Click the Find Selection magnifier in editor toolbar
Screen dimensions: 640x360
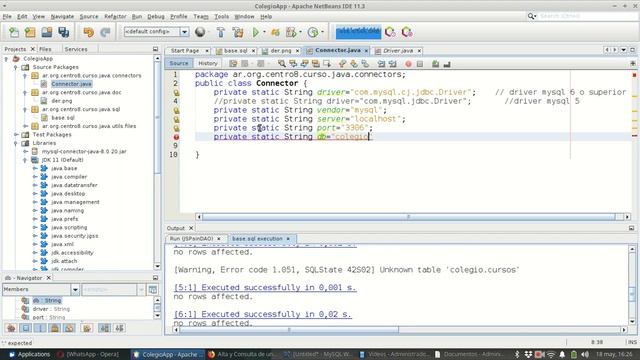282,64
